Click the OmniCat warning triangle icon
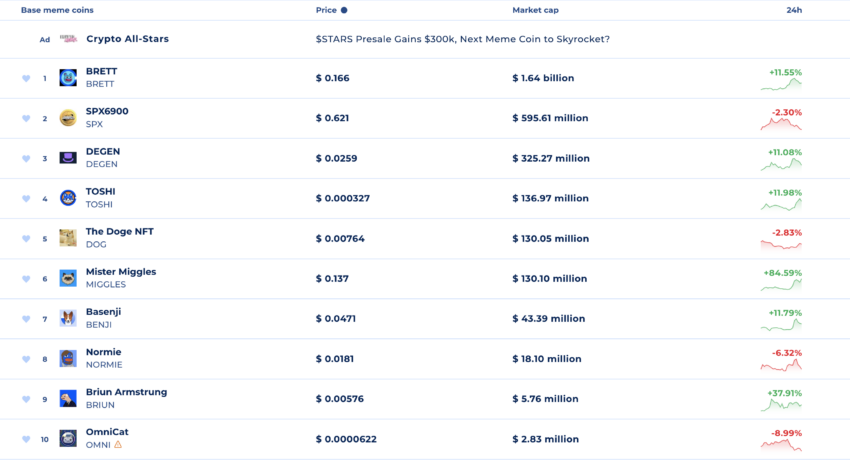Screen dimensions: 850x460 coord(118,445)
